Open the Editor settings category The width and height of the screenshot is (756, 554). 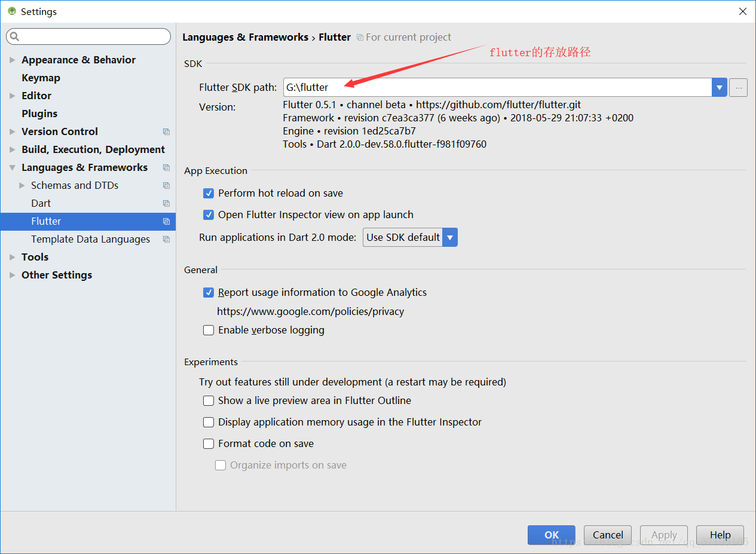pos(36,96)
